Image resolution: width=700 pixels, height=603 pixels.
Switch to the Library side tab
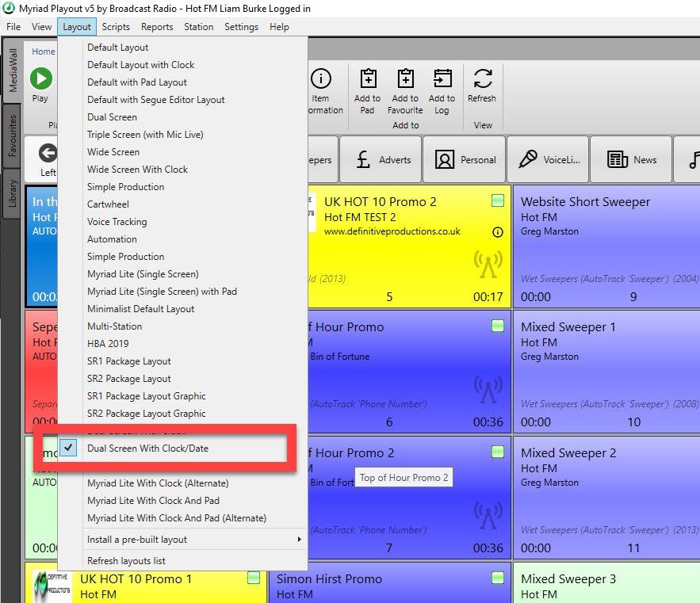click(x=13, y=193)
